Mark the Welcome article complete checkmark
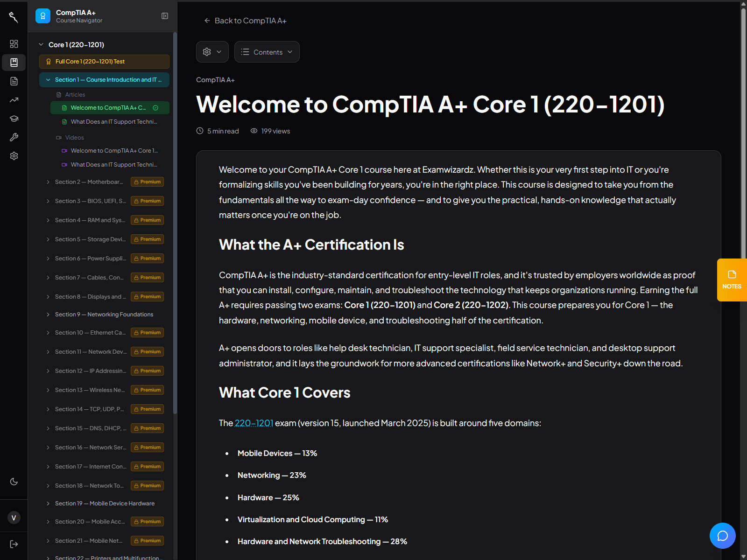 [x=155, y=108]
